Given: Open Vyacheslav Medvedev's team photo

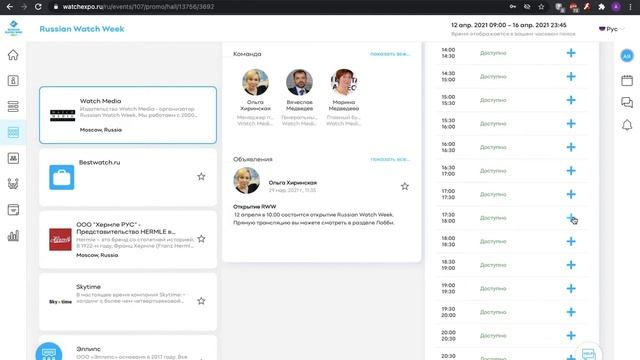Looking at the screenshot, I should pos(299,82).
